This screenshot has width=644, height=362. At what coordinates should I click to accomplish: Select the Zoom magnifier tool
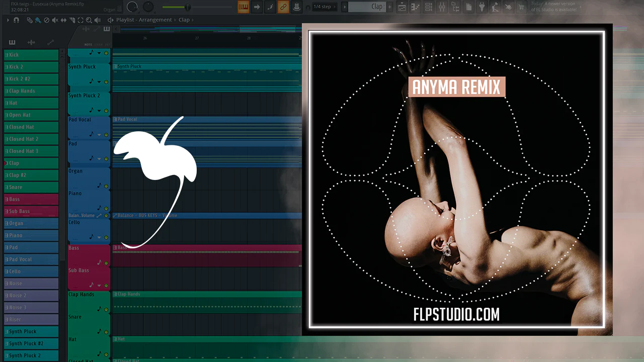pos(89,20)
